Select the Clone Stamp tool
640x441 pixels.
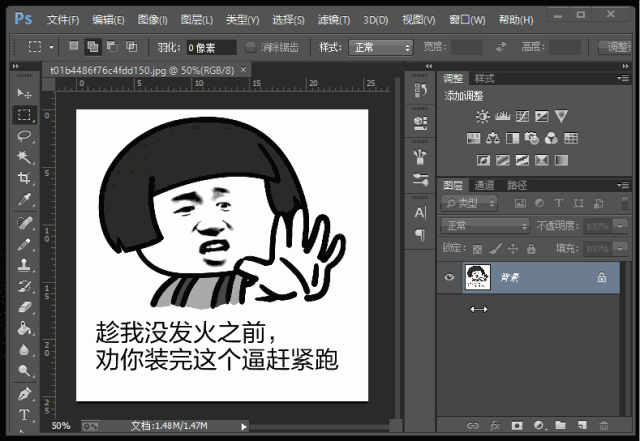[x=24, y=265]
